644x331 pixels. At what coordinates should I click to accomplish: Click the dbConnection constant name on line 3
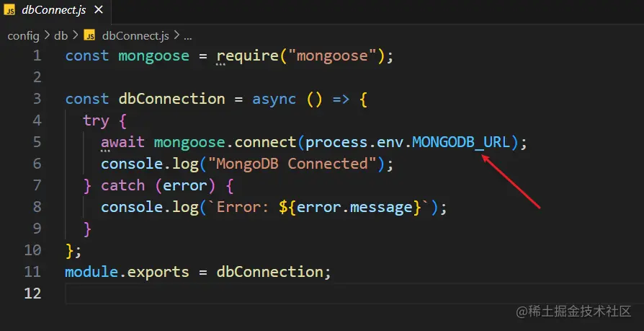(171, 99)
